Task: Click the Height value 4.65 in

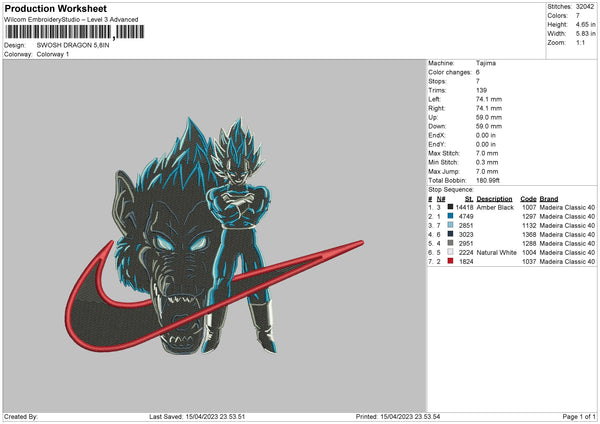Action: 585,24
